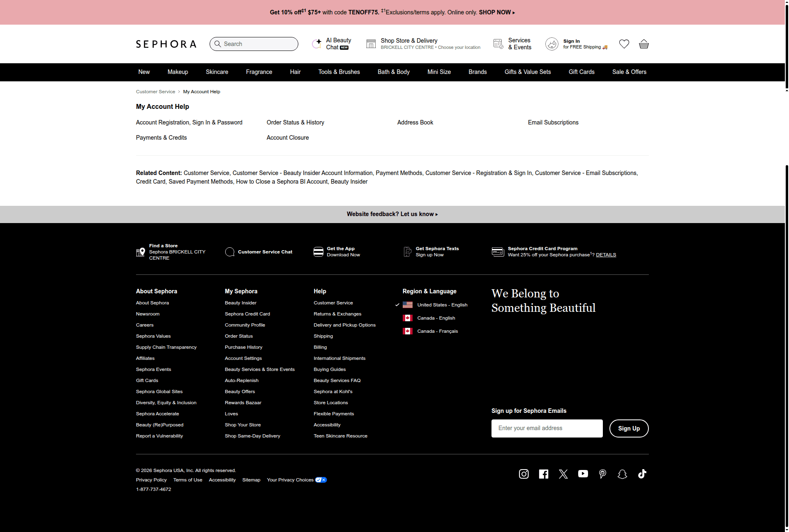Click the Canada - Français flag icon

pos(408,331)
